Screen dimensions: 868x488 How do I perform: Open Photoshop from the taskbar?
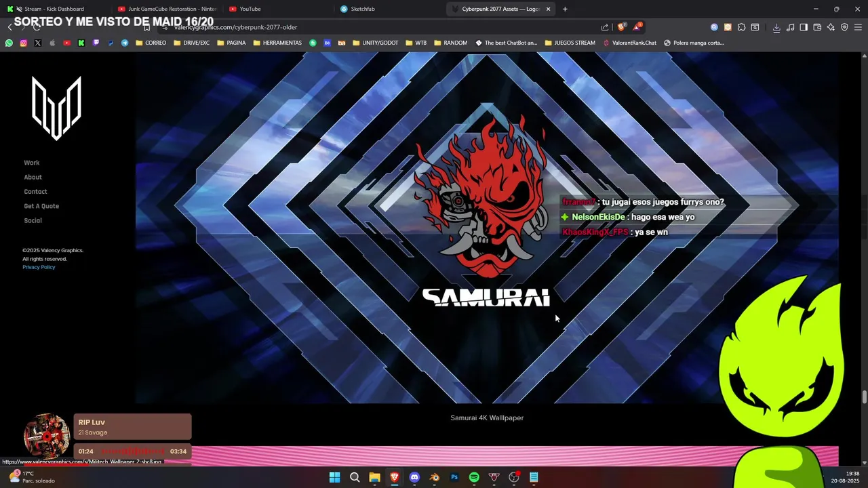click(x=454, y=477)
